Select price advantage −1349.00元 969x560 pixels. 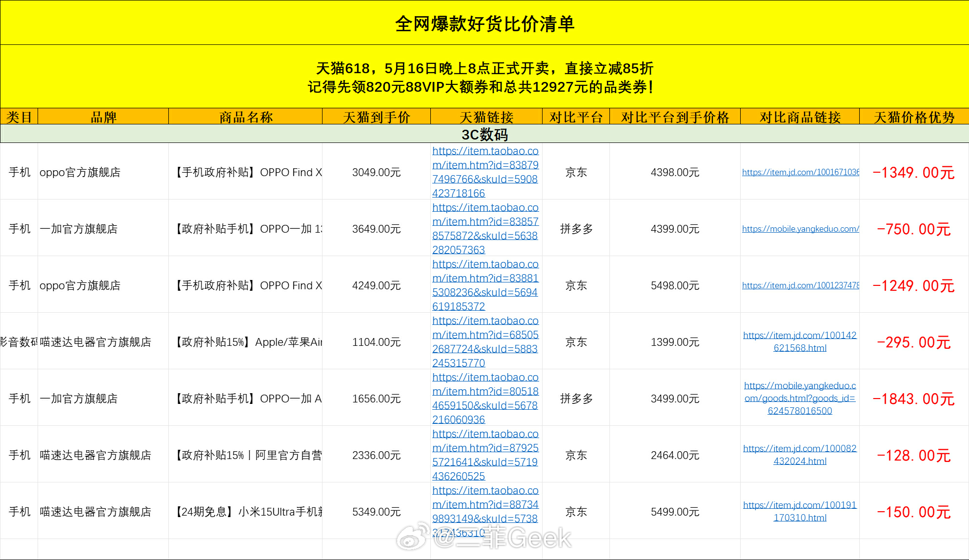(x=914, y=172)
